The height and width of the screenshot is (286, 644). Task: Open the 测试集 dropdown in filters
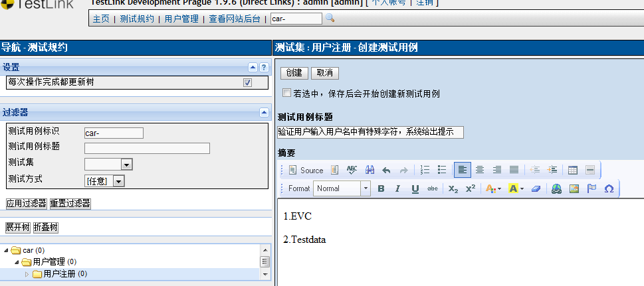(126, 165)
